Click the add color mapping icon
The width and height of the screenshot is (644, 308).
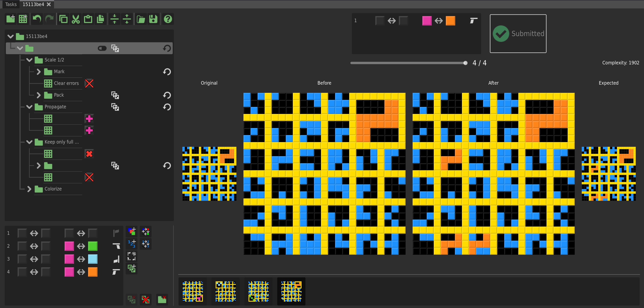132,231
